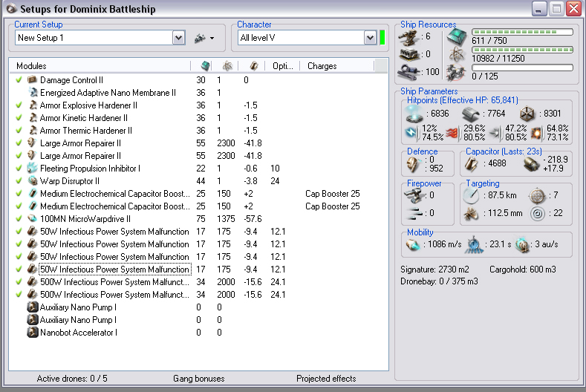Click the powergrid usage bar
The image size is (586, 392).
click(x=521, y=50)
